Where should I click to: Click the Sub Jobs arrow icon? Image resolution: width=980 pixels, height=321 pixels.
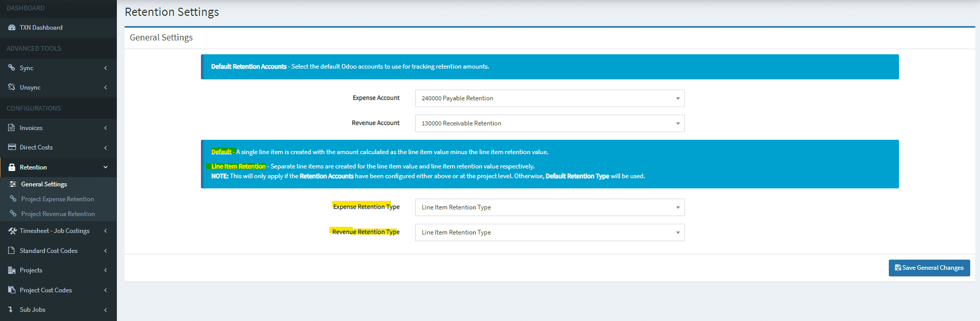click(11, 310)
